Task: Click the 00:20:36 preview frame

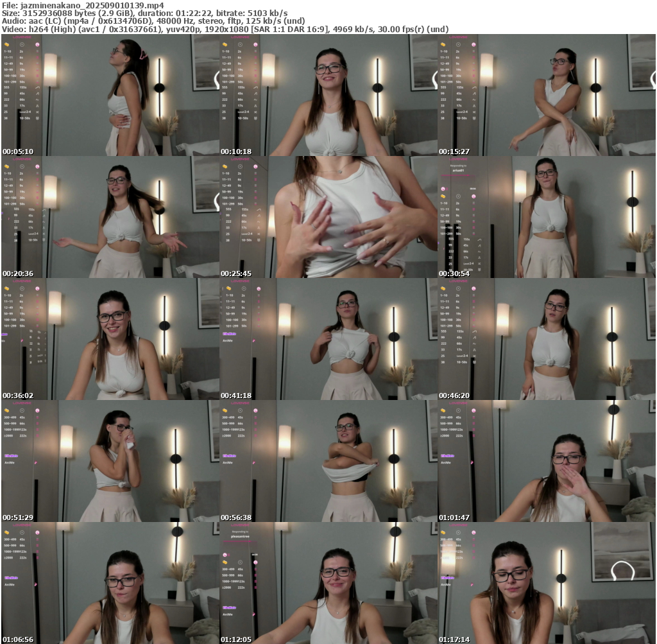Action: [110, 217]
